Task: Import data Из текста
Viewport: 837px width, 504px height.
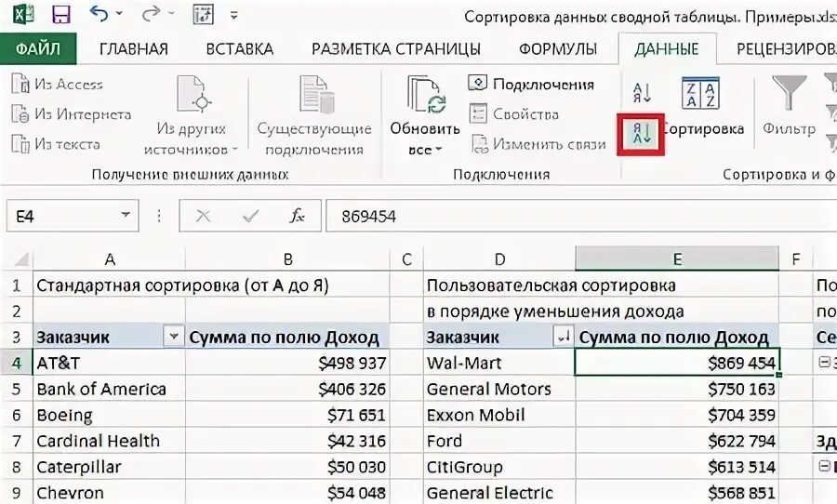Action: (56, 143)
